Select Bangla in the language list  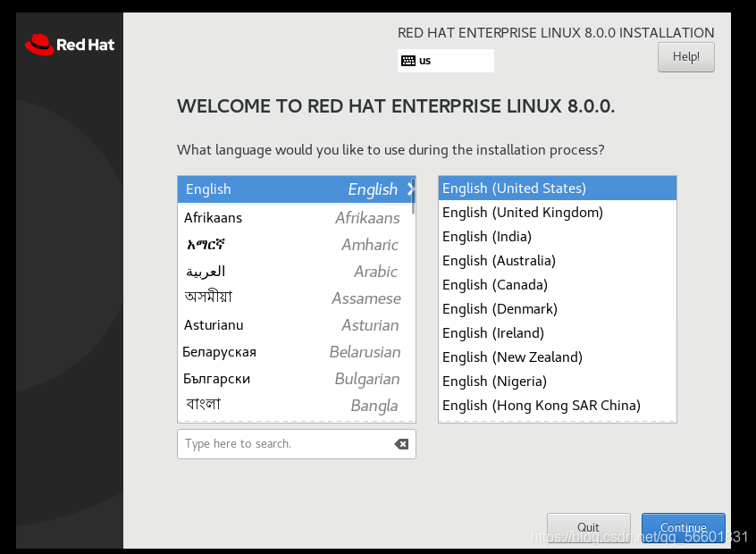tap(295, 406)
